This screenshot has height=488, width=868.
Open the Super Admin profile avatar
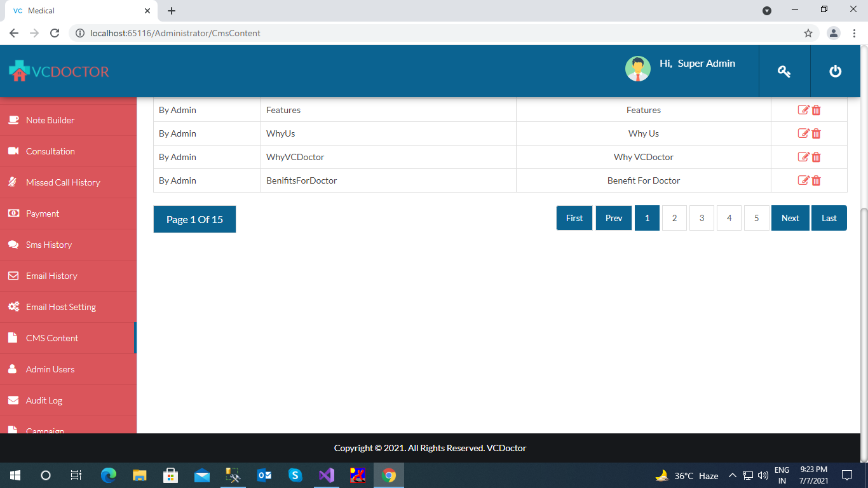click(637, 69)
